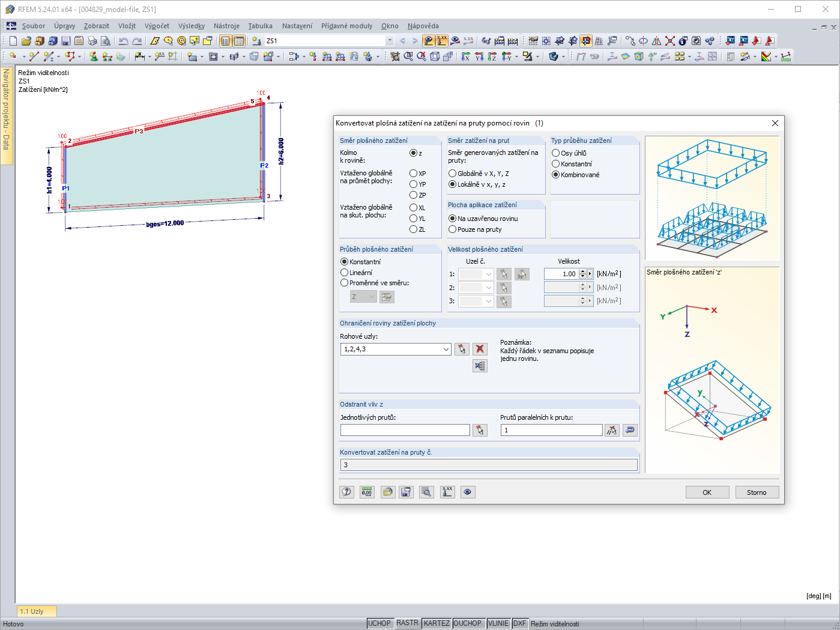Open dialog help with the question mark icon
The height and width of the screenshot is (630, 840).
click(x=347, y=492)
